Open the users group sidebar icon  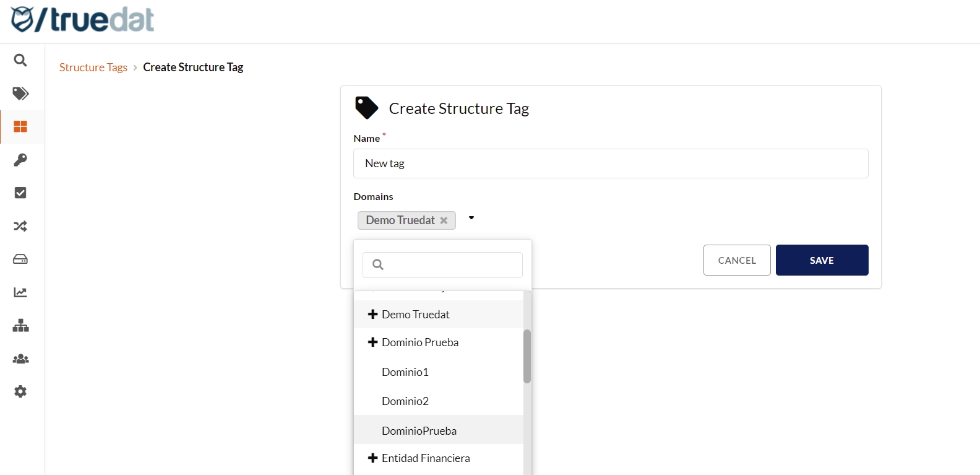[20, 359]
